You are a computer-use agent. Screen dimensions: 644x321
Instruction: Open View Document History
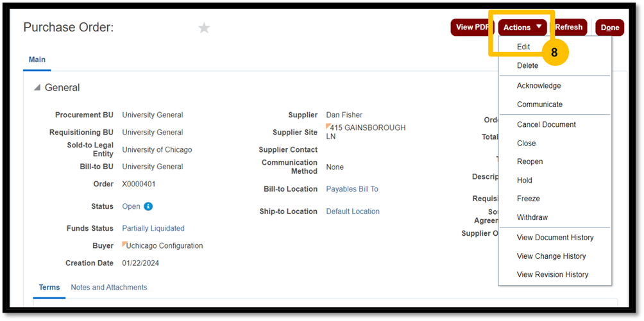click(x=555, y=238)
